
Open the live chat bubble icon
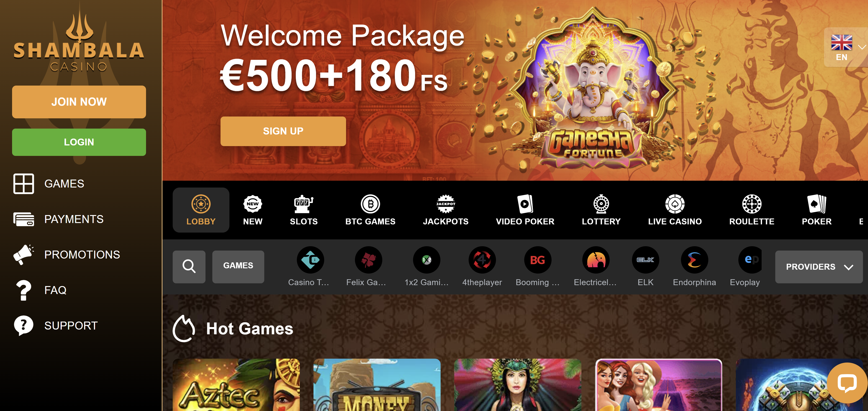pos(847,383)
